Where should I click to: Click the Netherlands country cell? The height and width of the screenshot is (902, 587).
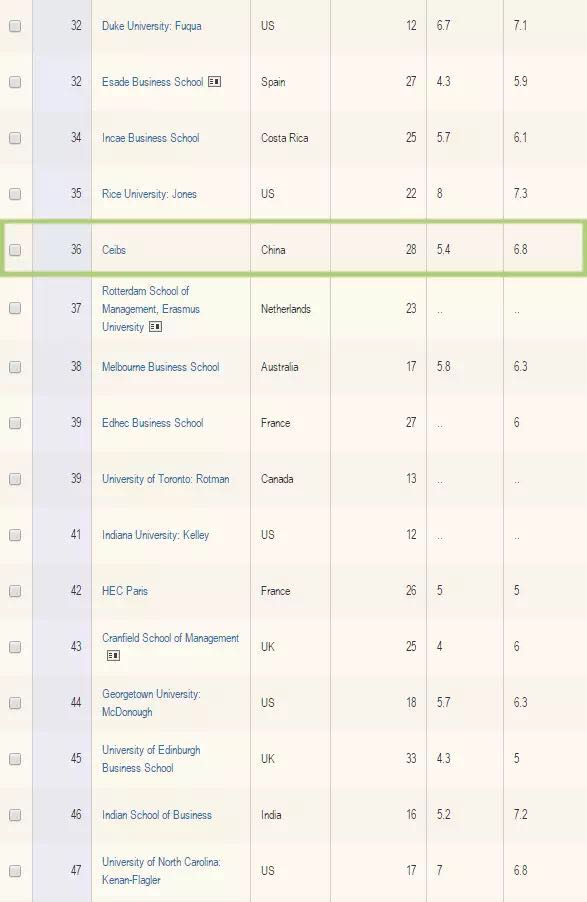285,309
